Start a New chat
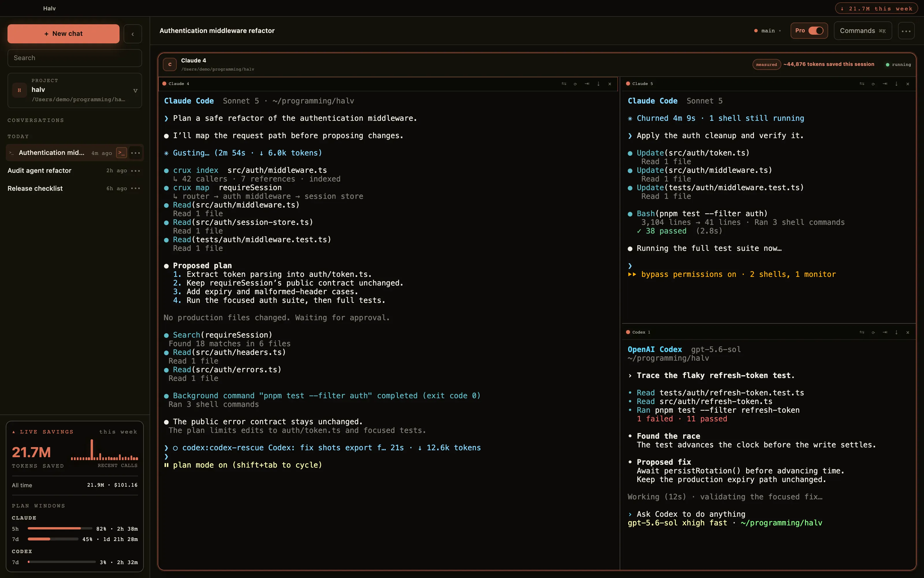 pyautogui.click(x=64, y=34)
